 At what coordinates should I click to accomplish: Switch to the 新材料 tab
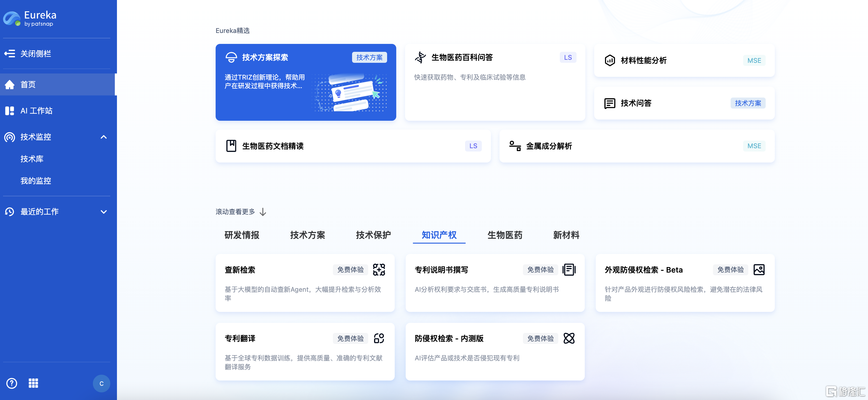pyautogui.click(x=566, y=235)
